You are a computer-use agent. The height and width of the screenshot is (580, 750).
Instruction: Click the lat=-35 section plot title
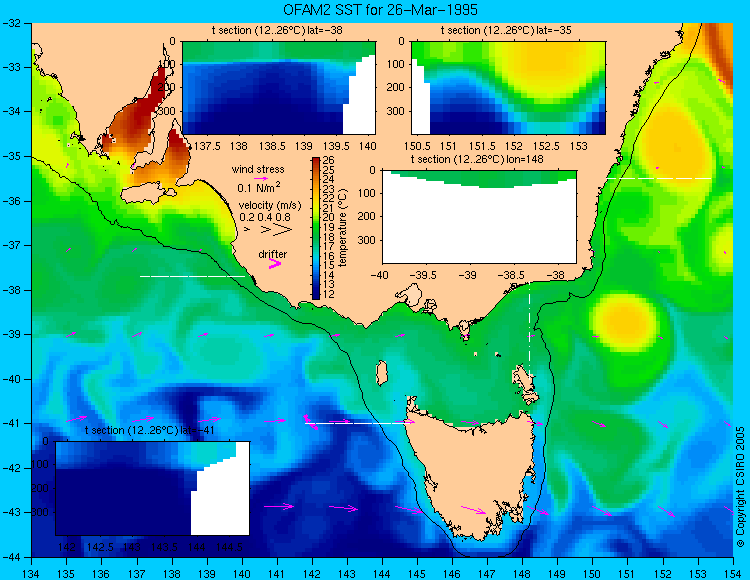tap(506, 31)
